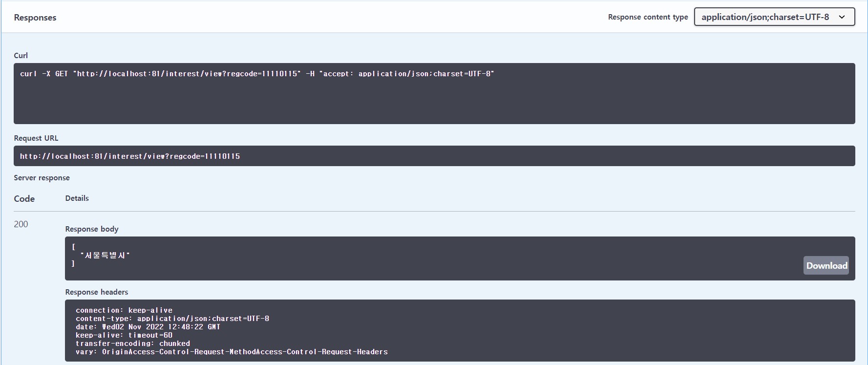This screenshot has height=365, width=868.
Task: Click the Details column header
Action: pos(77,198)
